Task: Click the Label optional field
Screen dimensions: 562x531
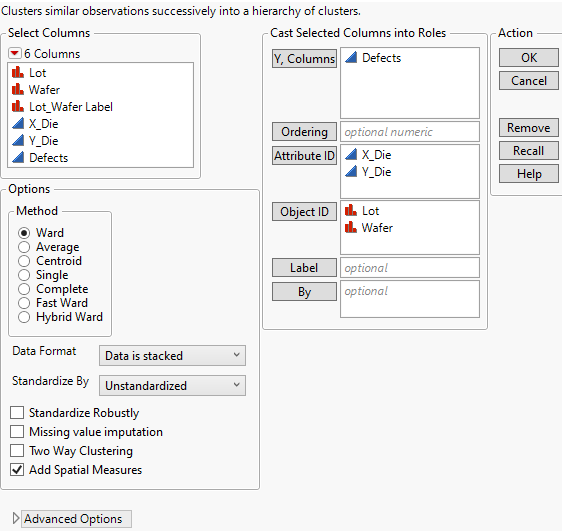Action: (410, 268)
